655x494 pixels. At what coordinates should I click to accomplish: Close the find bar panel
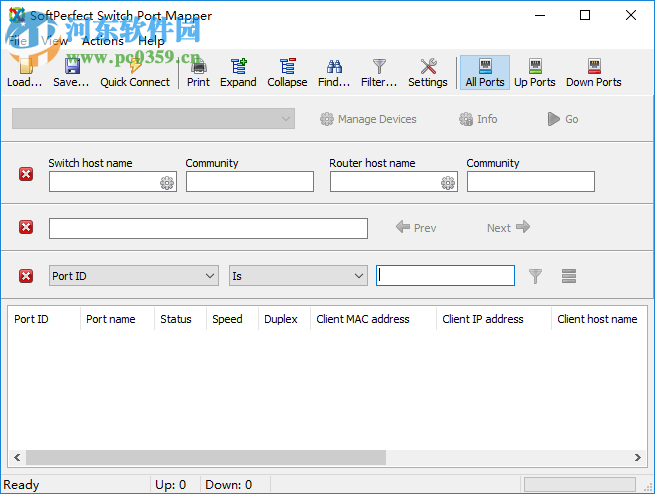[26, 227]
